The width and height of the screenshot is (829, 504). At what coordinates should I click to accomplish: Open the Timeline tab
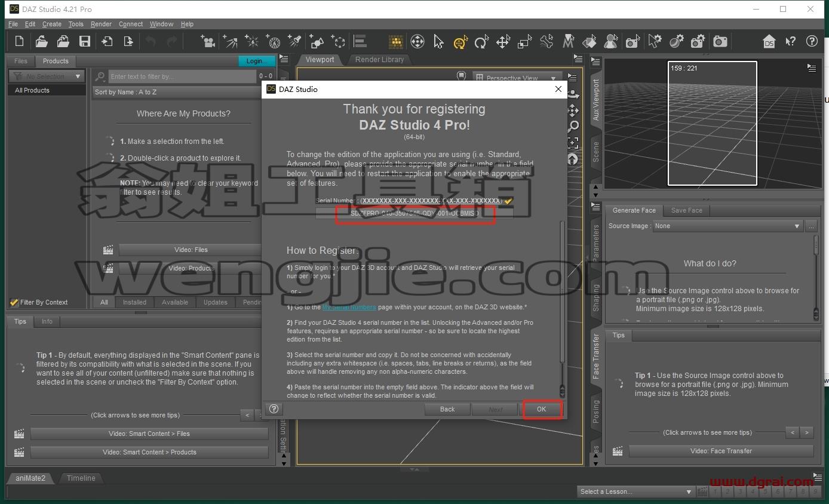[x=81, y=478]
